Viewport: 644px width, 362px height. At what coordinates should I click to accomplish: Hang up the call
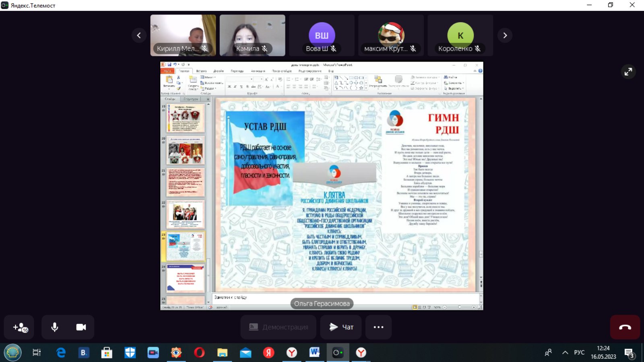[625, 327]
